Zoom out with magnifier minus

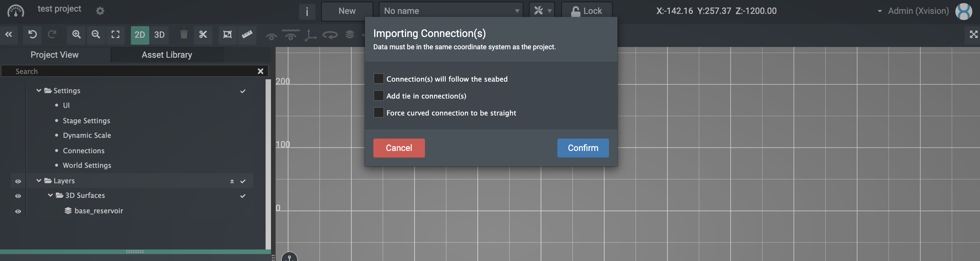(96, 35)
